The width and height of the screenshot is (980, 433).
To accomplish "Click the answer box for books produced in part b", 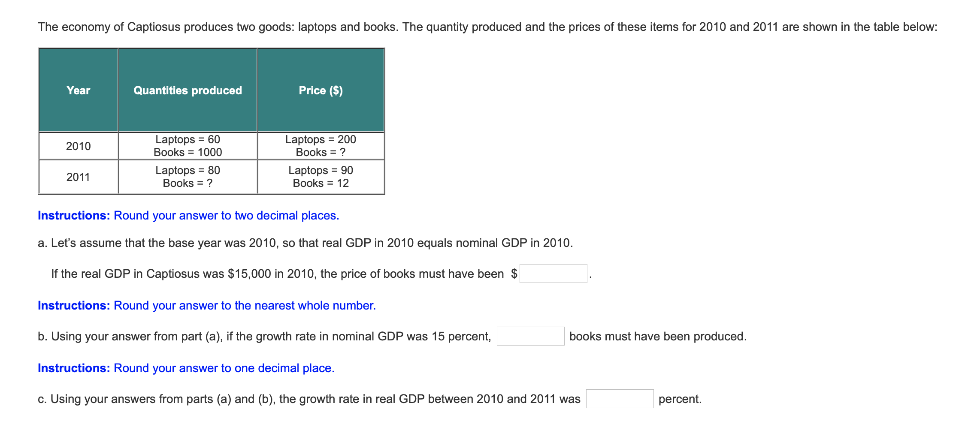I will 531,336.
